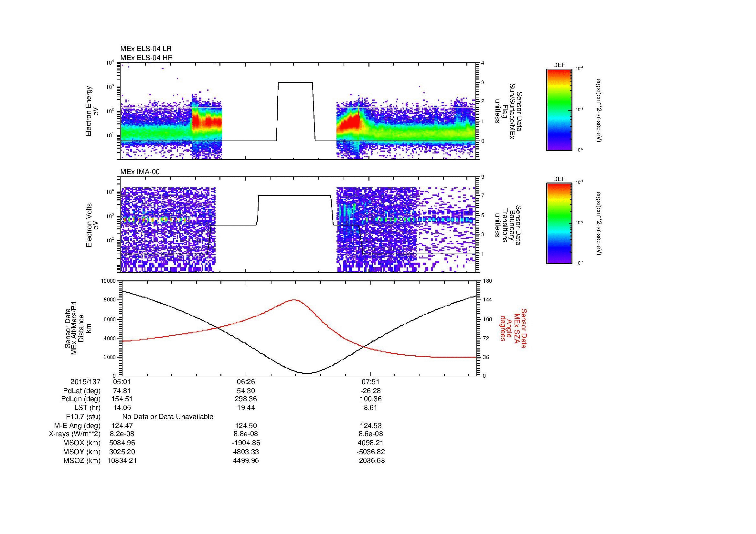Click the time tick label '07:51'
Viewport: 756px width, 534px height.
pos(370,382)
